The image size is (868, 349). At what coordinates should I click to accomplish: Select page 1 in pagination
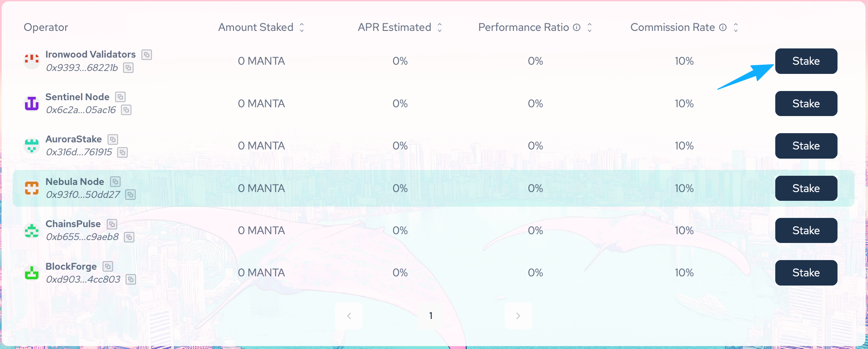point(431,316)
